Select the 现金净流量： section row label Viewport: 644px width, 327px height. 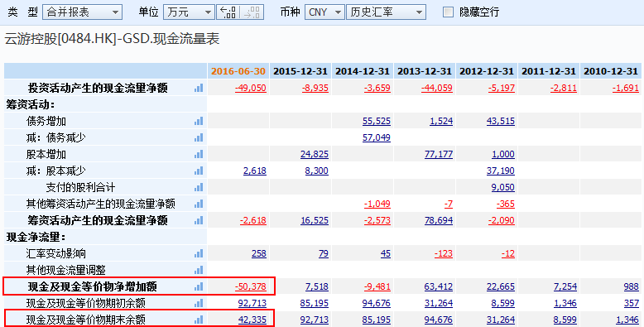pyautogui.click(x=36, y=237)
